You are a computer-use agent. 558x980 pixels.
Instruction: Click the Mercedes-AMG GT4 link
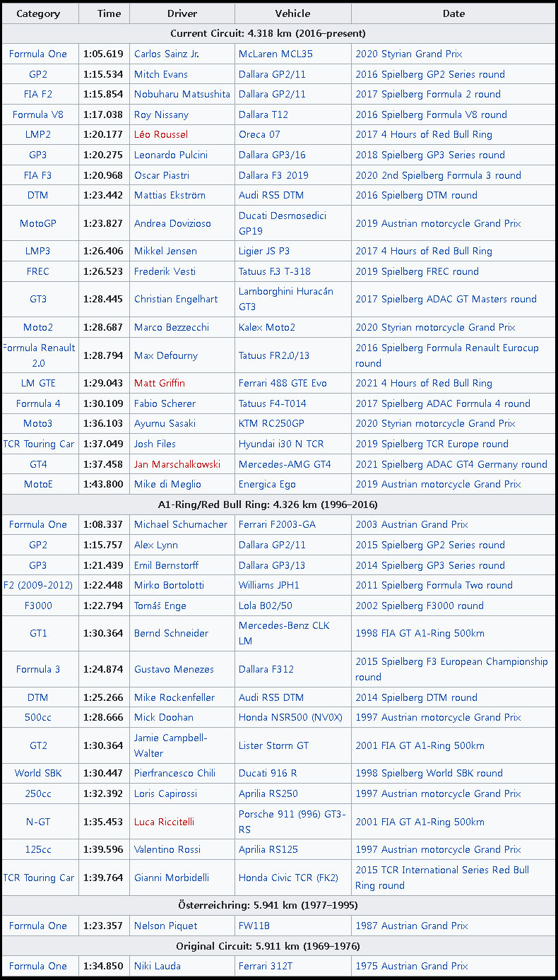point(285,464)
